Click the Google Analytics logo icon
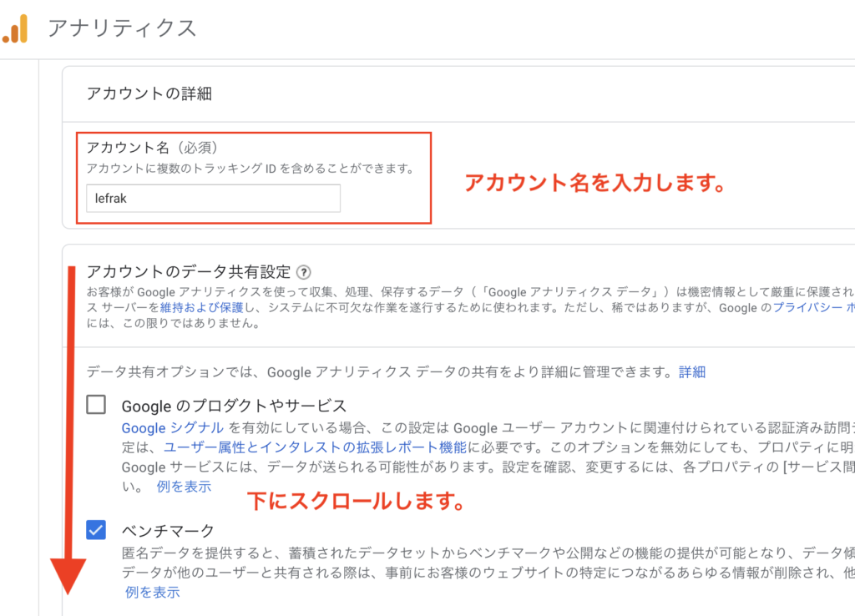 point(15,28)
